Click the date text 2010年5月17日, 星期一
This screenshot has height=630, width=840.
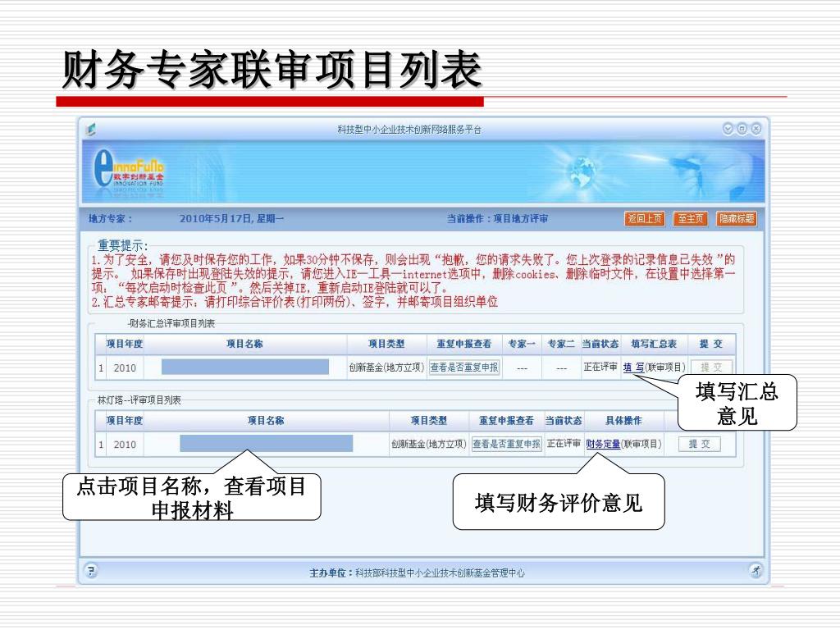tap(231, 218)
